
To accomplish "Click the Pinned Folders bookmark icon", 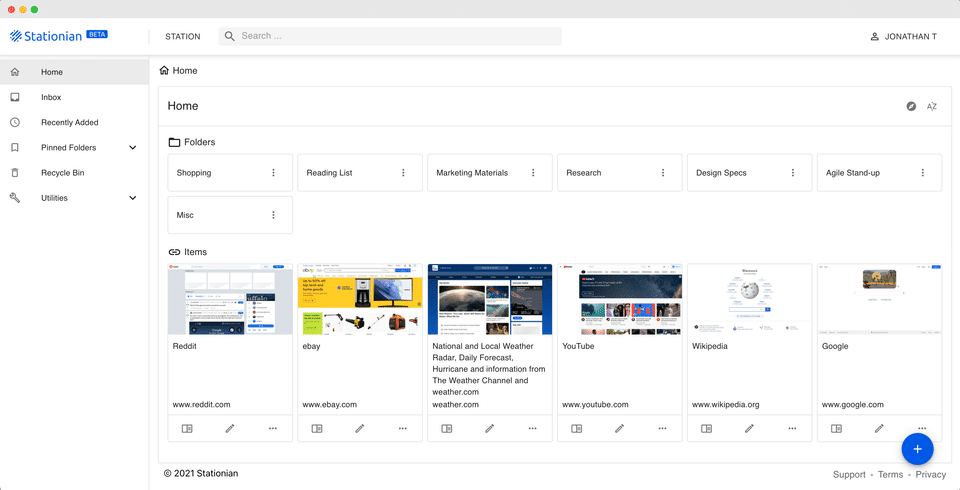I will pyautogui.click(x=15, y=147).
